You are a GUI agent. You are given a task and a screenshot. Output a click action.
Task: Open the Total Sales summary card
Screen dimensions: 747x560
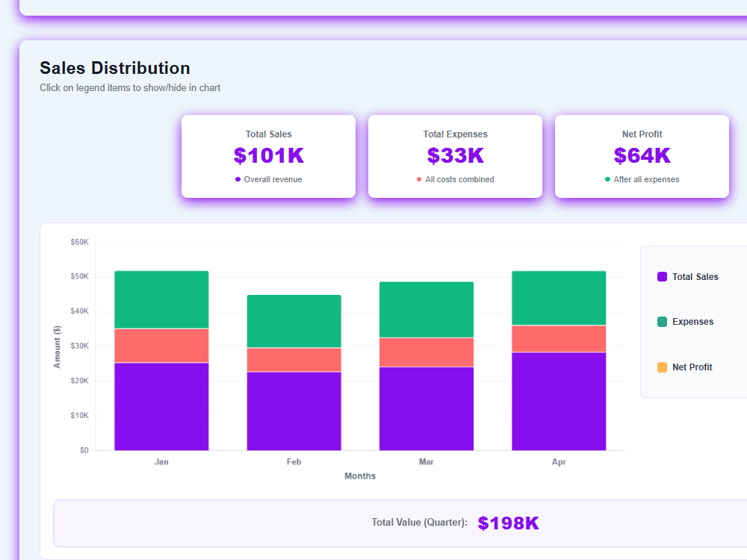tap(269, 156)
